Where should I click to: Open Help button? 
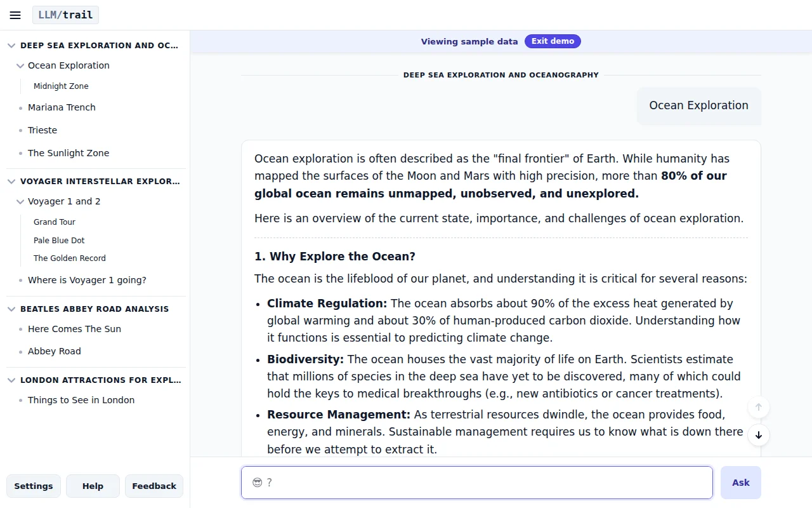pyautogui.click(x=93, y=486)
